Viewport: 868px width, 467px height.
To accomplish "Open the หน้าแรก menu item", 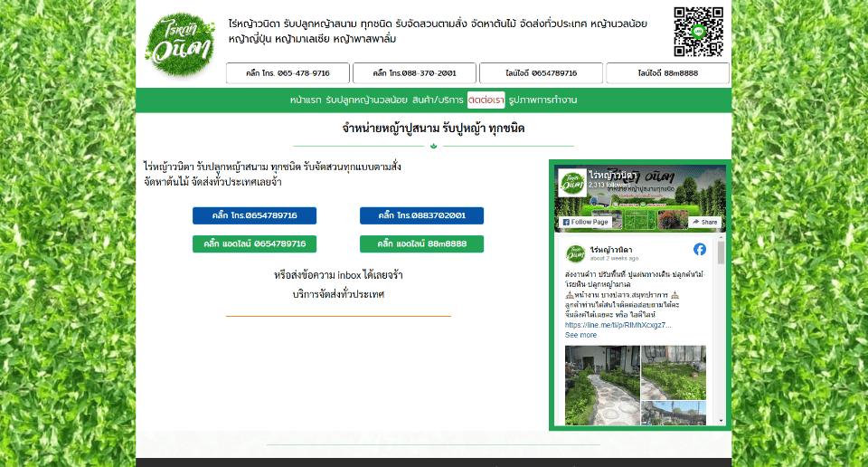I will click(x=305, y=100).
